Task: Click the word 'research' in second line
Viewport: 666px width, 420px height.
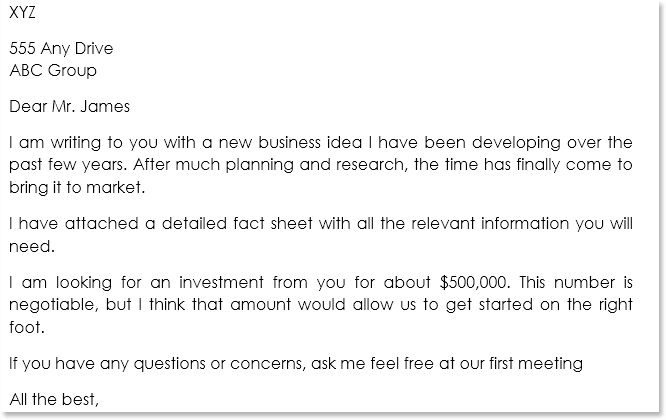Action: 372,165
